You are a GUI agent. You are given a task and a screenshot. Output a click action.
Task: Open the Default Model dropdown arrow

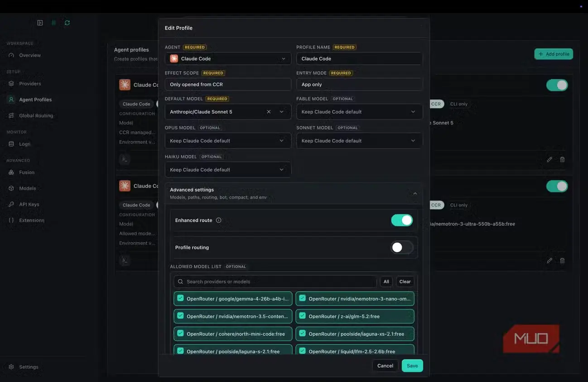[x=282, y=112]
